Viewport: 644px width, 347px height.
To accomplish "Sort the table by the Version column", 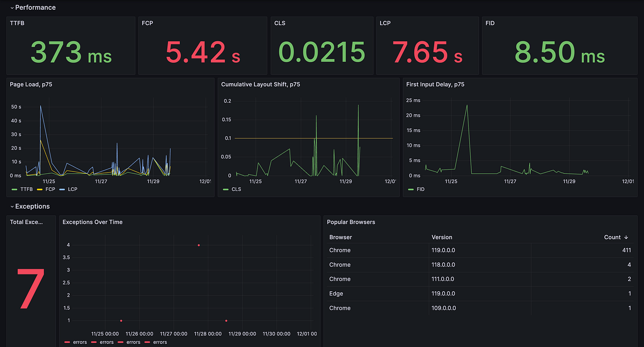I will 441,237.
